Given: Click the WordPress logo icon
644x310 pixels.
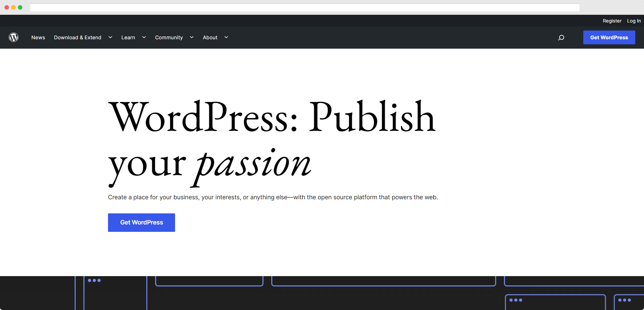Looking at the screenshot, I should coord(13,37).
